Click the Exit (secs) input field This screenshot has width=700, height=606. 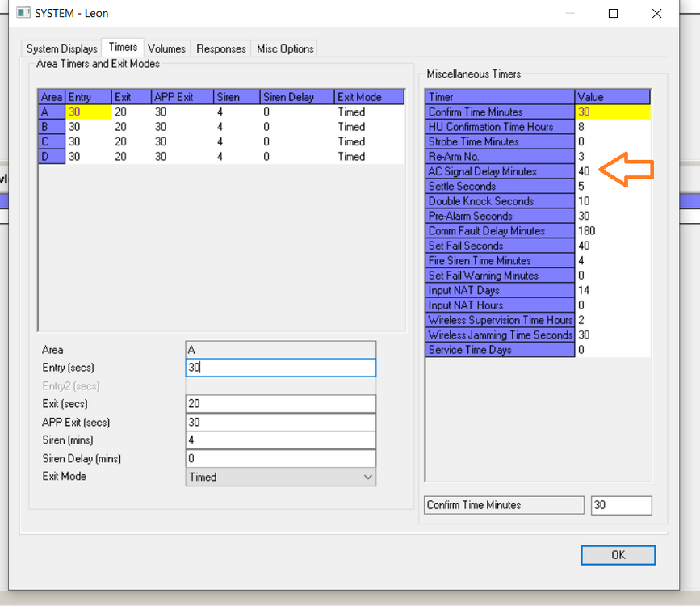(x=280, y=404)
